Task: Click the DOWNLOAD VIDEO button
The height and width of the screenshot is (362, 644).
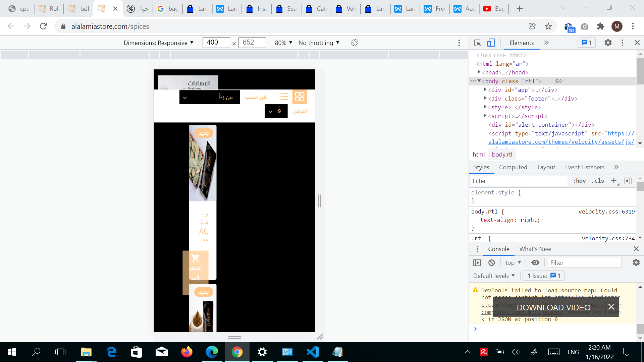Action: [x=553, y=307]
